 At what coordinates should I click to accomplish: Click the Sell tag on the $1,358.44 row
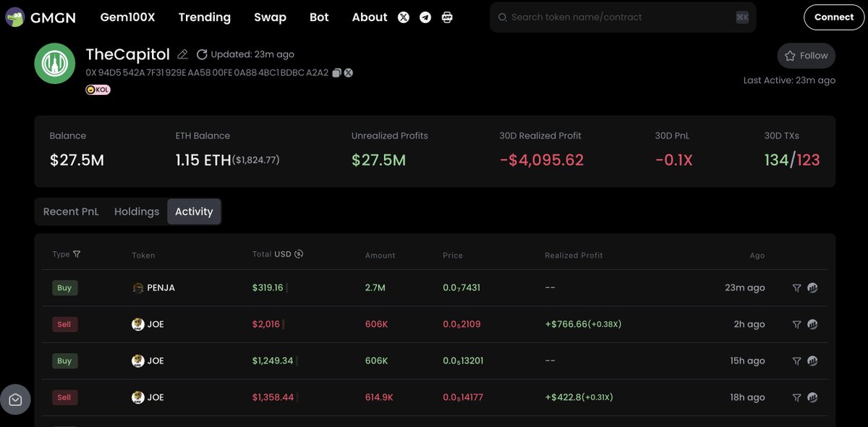click(x=64, y=397)
